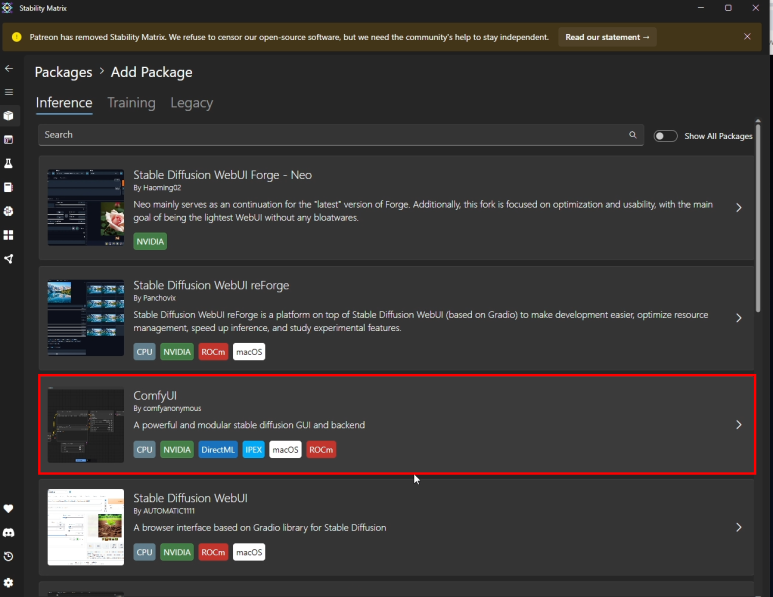Click the Add Package breadcrumb
This screenshot has width=773, height=597.
click(151, 72)
